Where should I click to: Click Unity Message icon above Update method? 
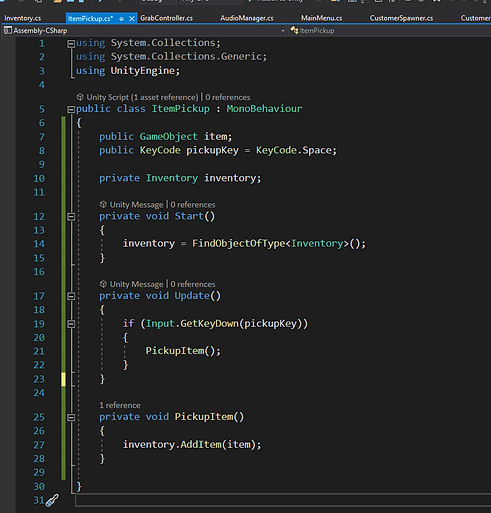[103, 284]
